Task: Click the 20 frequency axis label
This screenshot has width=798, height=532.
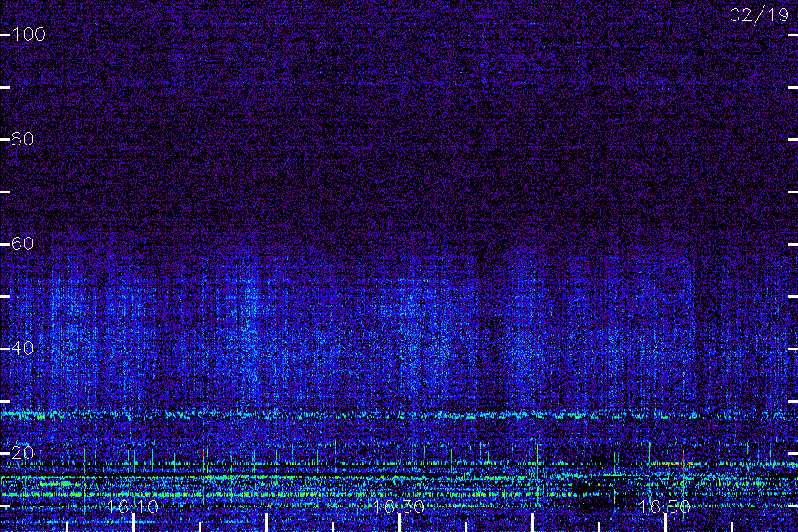Action: pos(22,452)
